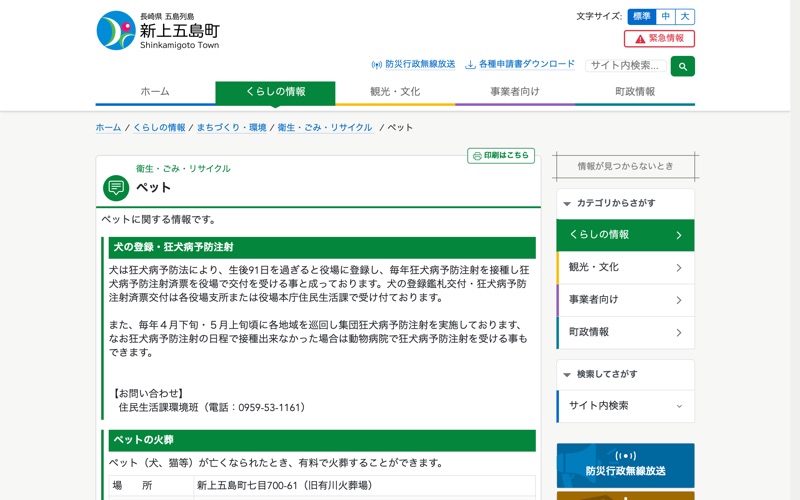Open 緊急情報 emergency information button
The image size is (800, 500).
(x=659, y=39)
